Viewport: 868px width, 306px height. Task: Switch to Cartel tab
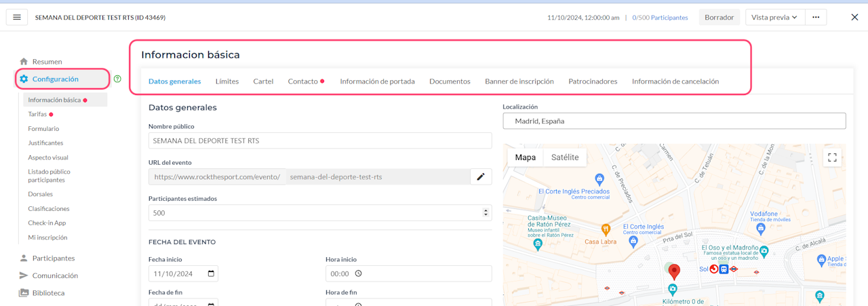(263, 81)
